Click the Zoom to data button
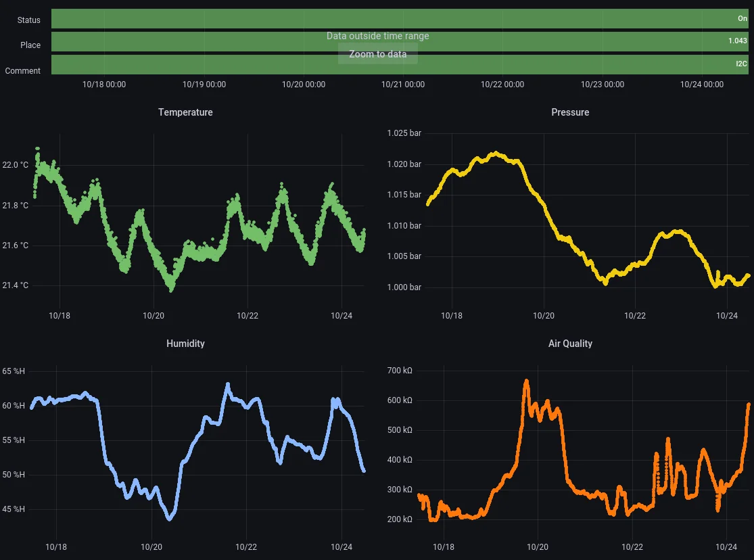Viewport: 754px width, 560px height. 377,53
